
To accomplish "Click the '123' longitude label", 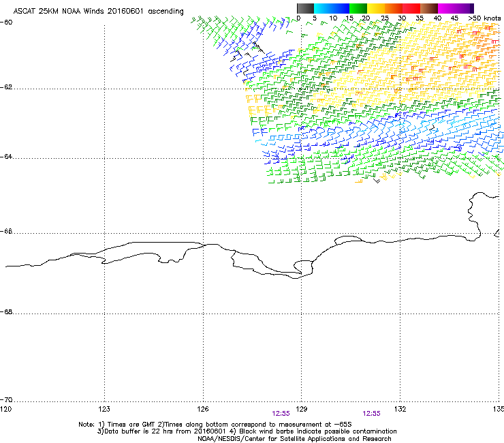I will [x=104, y=409].
